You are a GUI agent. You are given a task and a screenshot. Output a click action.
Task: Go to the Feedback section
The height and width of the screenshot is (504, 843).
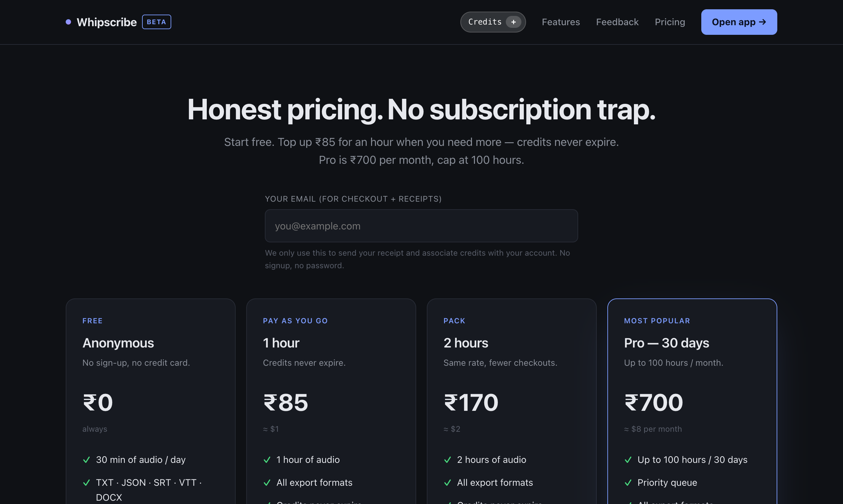point(617,22)
